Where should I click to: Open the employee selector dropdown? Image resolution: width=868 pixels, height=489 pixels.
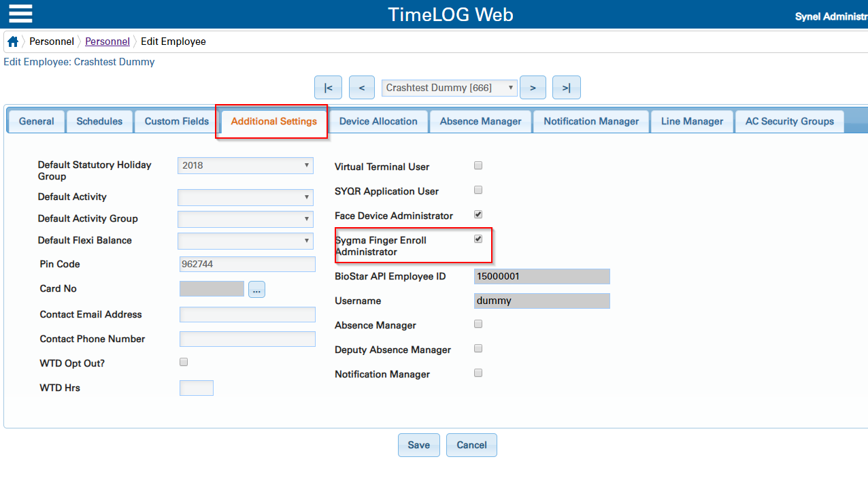point(450,88)
